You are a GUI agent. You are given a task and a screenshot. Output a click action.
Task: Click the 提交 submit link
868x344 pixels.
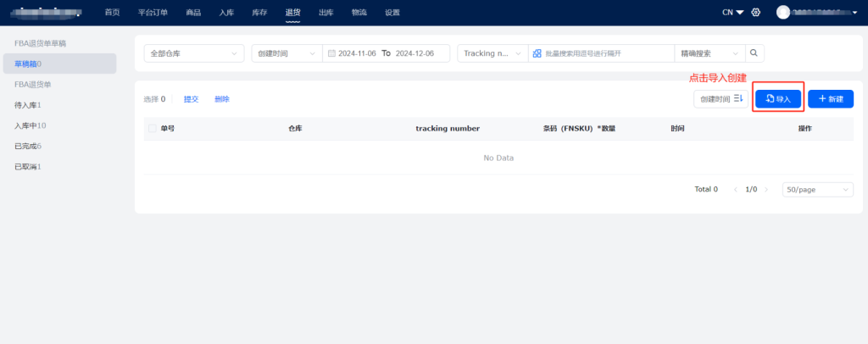191,99
